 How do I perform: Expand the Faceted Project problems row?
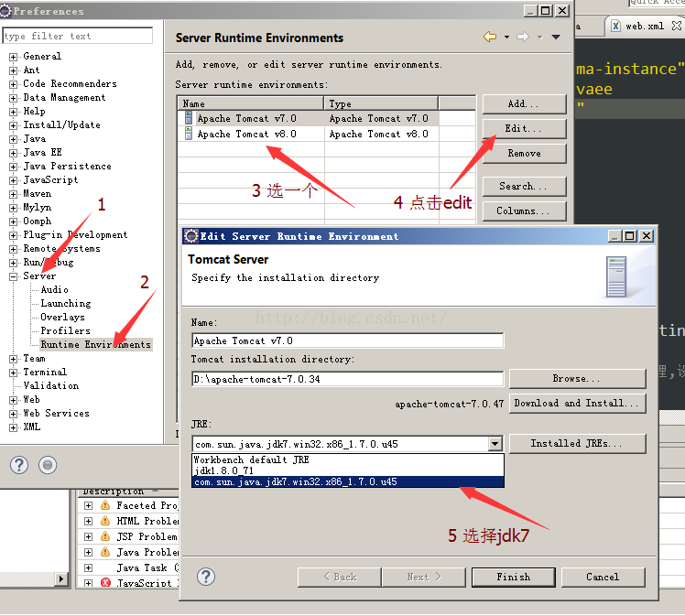click(x=88, y=505)
